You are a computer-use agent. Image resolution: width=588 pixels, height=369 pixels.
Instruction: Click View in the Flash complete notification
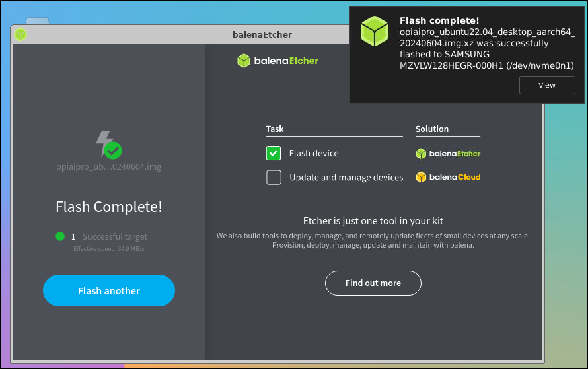(547, 85)
